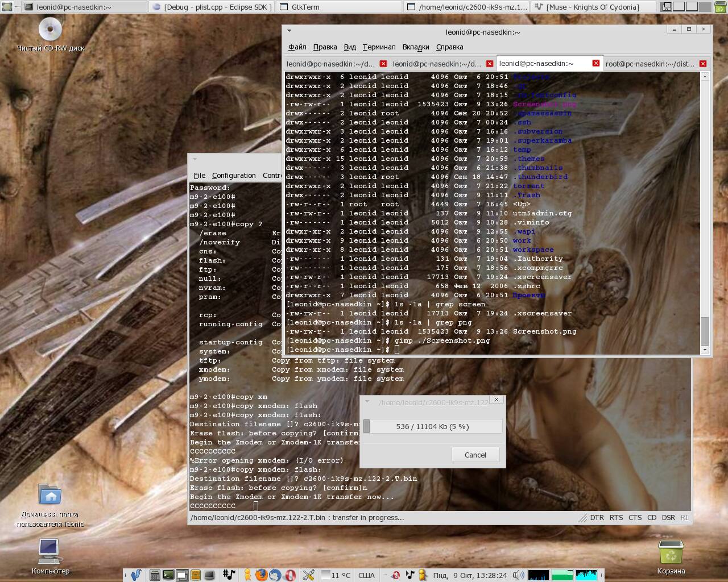The height and width of the screenshot is (582, 728).
Task: Switch to GtkTerm window in taskbar
Action: click(340, 7)
